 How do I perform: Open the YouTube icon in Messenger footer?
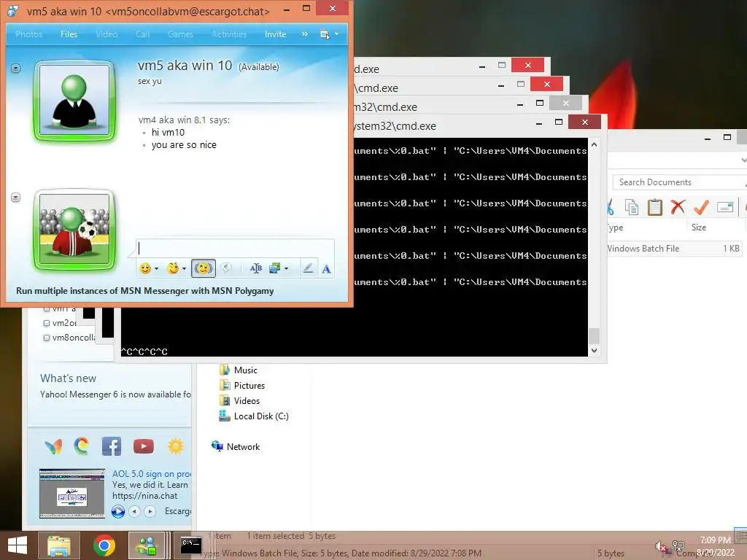[144, 446]
